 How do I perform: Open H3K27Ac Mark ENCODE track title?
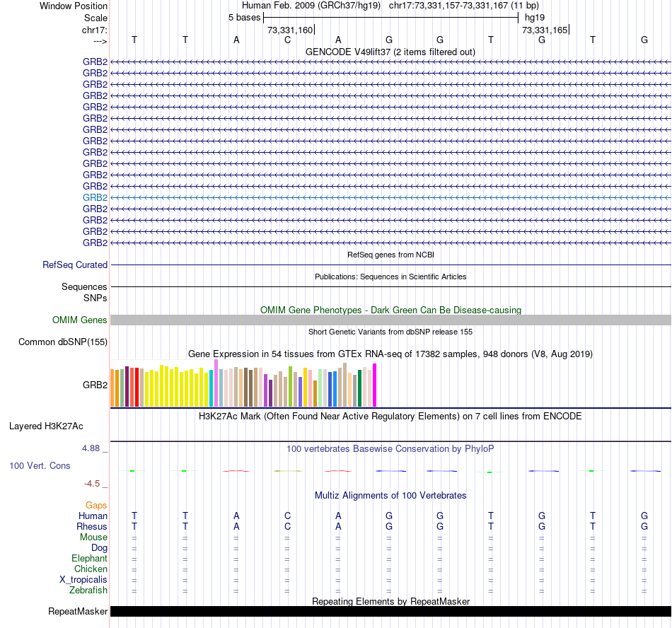390,417
